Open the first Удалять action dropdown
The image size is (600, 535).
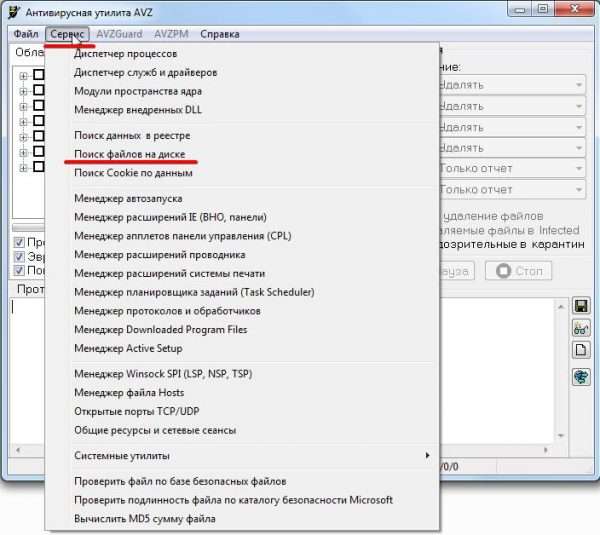[512, 85]
